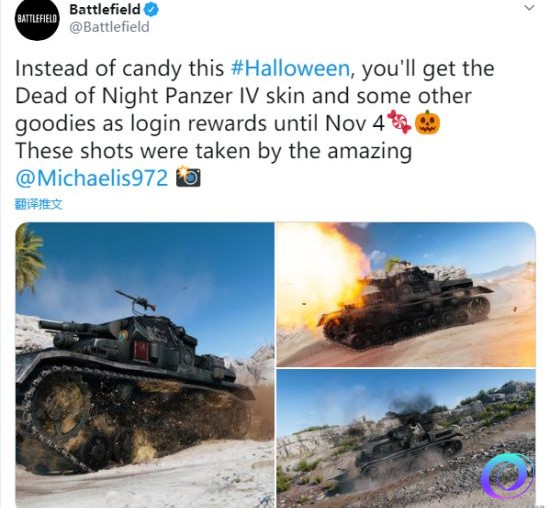Open the @Michaelis972 mention
550x508 pixels.
point(92,178)
